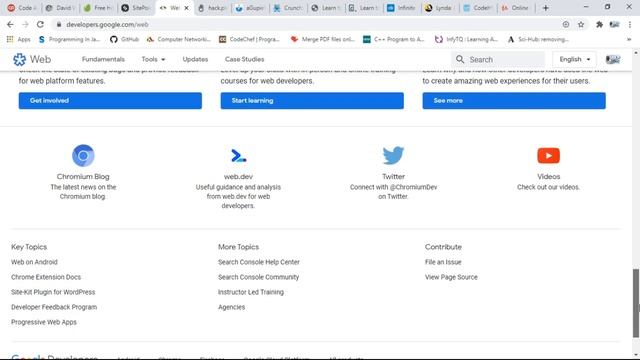The image size is (640, 360).
Task: Open the Instructor Led Training link
Action: pyautogui.click(x=251, y=292)
